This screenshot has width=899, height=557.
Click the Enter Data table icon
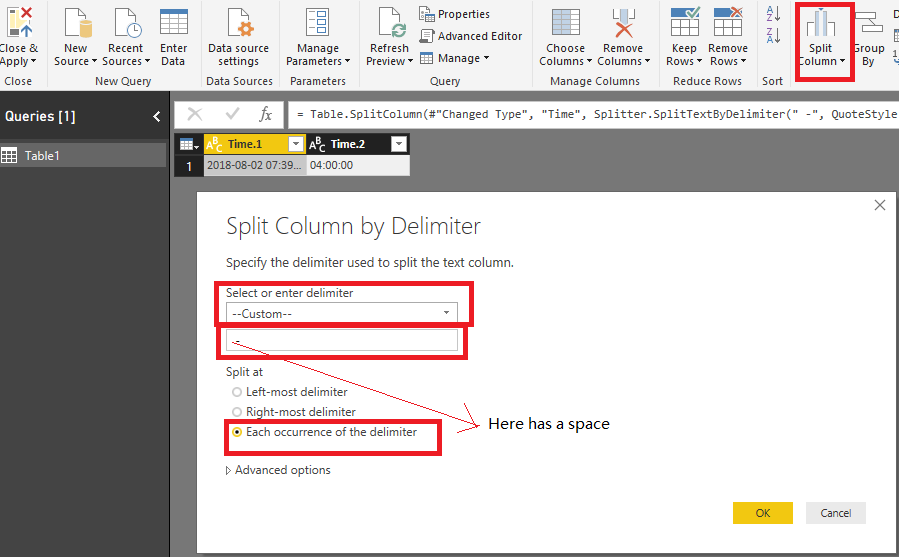(x=174, y=22)
